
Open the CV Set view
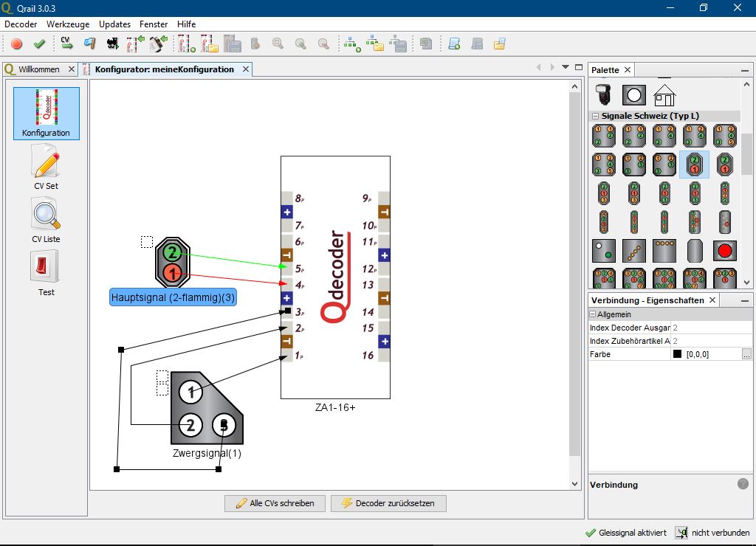(x=47, y=167)
